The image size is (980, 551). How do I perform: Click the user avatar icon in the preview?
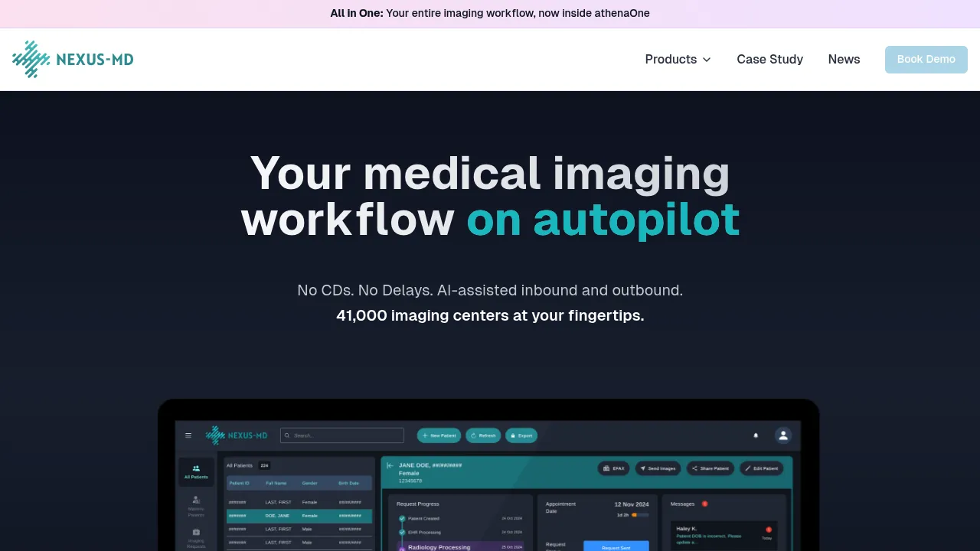[x=782, y=435]
